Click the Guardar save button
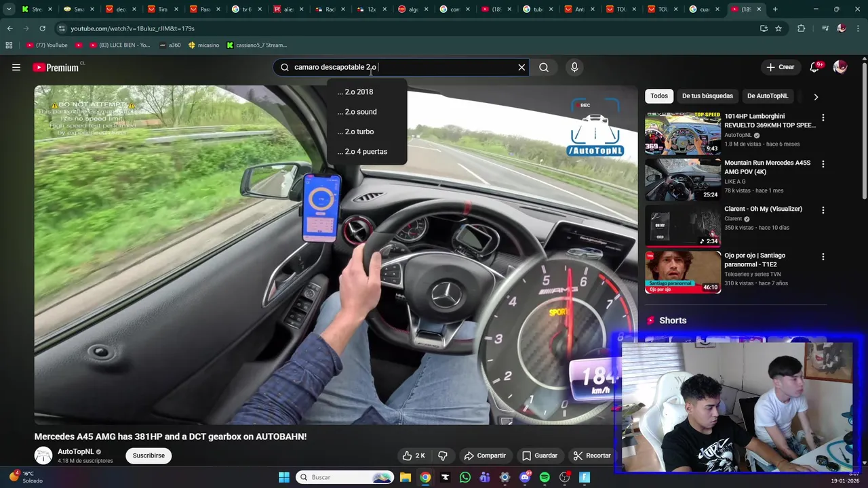868x488 pixels. tap(540, 455)
